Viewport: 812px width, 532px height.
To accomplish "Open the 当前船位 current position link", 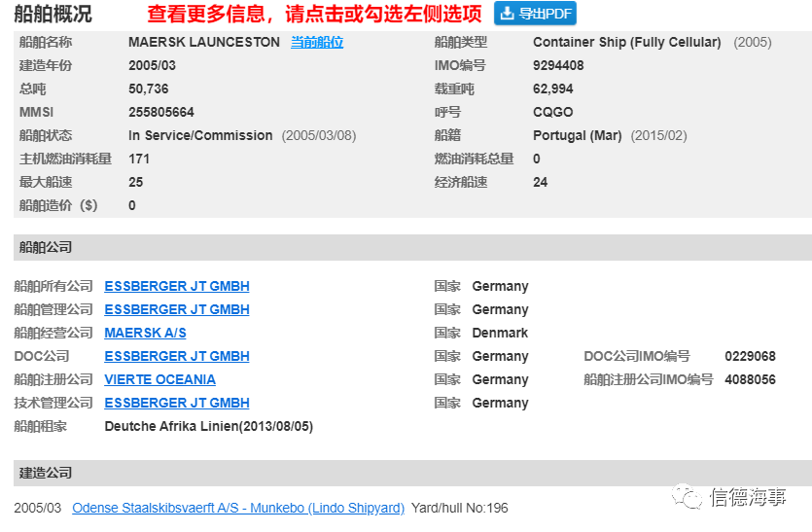I will coord(317,42).
